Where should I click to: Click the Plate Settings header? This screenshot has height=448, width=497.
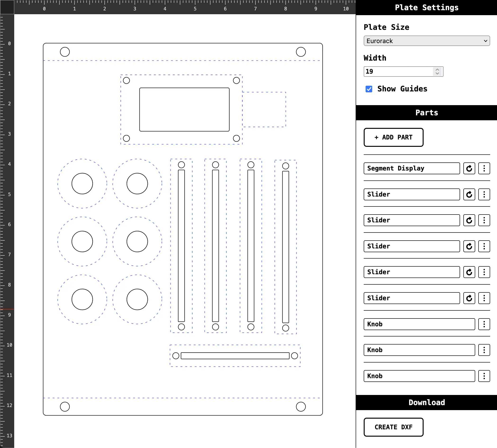tap(427, 8)
